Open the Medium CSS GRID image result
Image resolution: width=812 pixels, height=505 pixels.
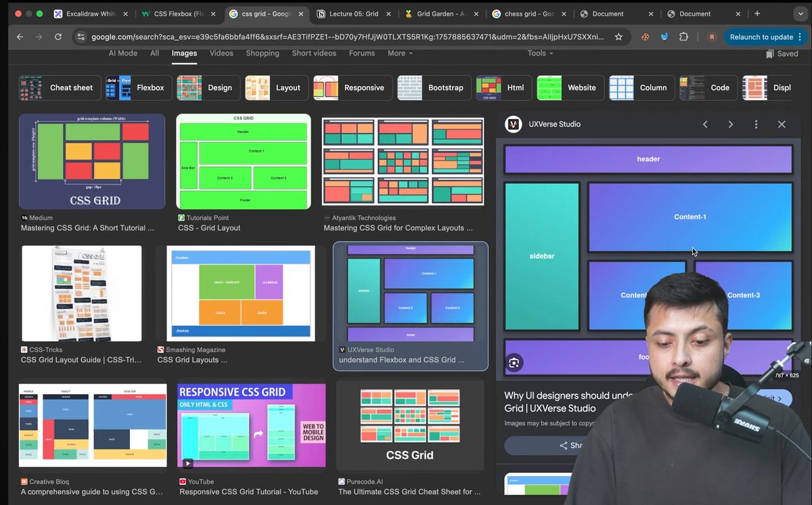[92, 161]
